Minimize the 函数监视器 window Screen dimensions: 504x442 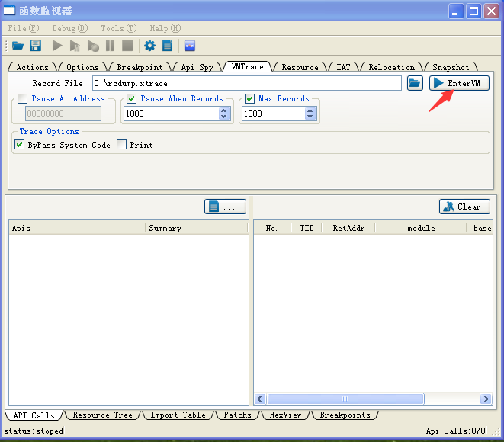point(455,11)
